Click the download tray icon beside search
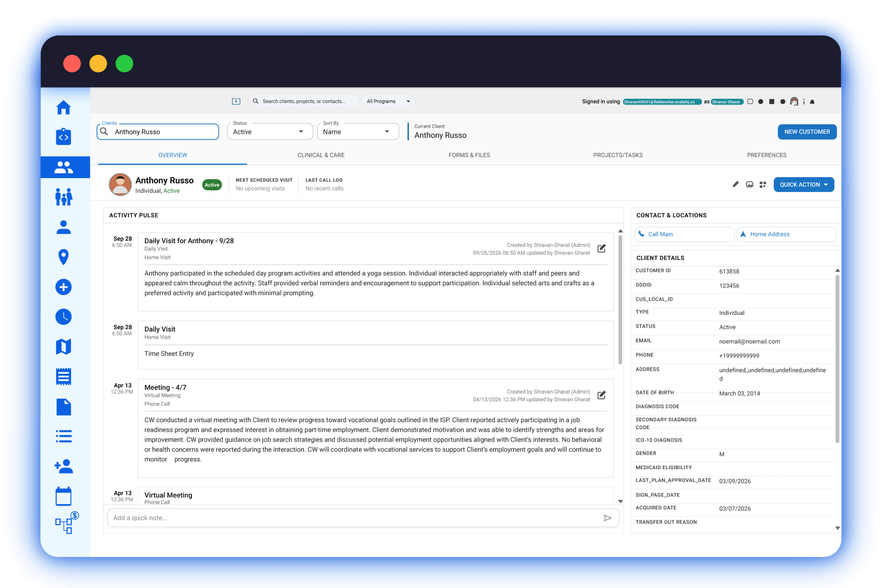 click(236, 101)
